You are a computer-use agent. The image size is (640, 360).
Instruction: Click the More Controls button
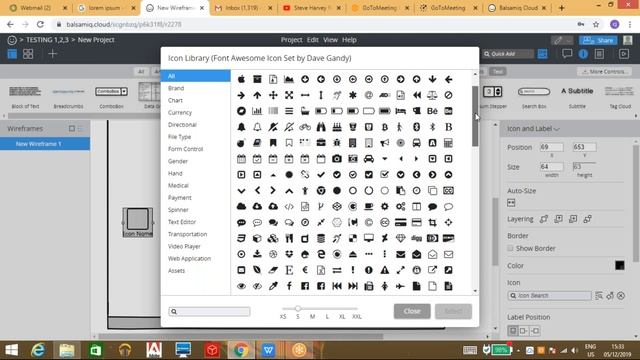coord(604,71)
